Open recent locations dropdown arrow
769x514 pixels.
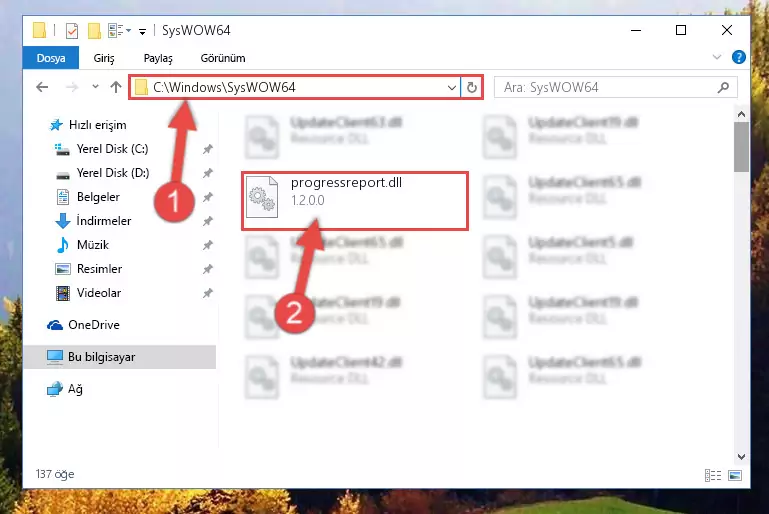click(95, 87)
